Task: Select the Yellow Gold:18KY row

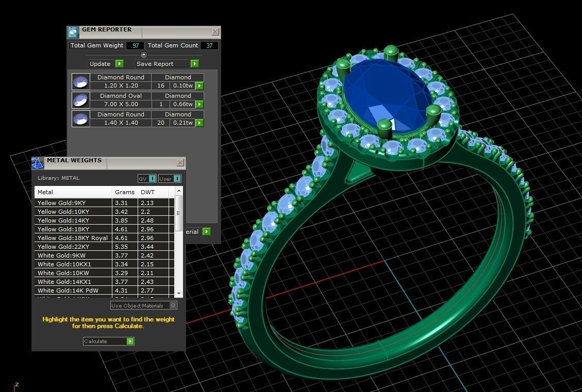Action: point(104,229)
